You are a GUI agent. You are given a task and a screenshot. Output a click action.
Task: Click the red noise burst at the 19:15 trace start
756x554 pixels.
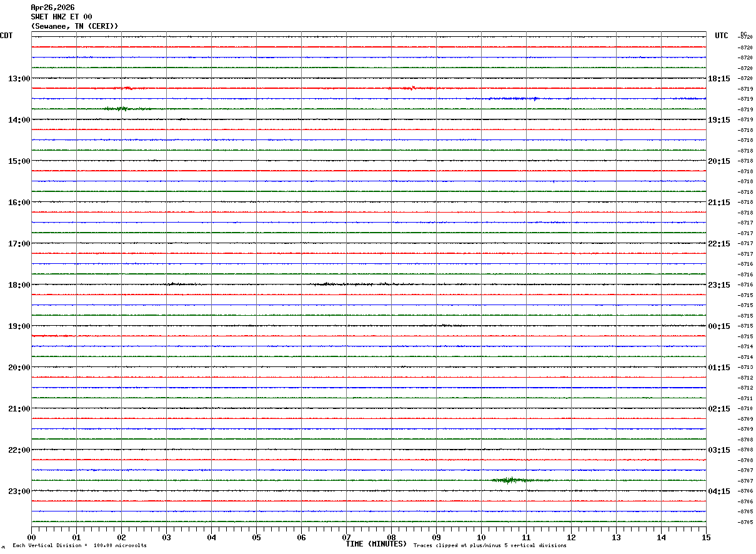click(53, 336)
